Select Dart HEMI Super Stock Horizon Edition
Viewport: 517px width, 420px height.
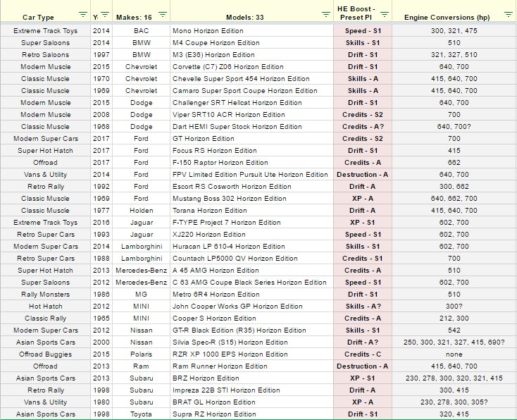[251, 127]
